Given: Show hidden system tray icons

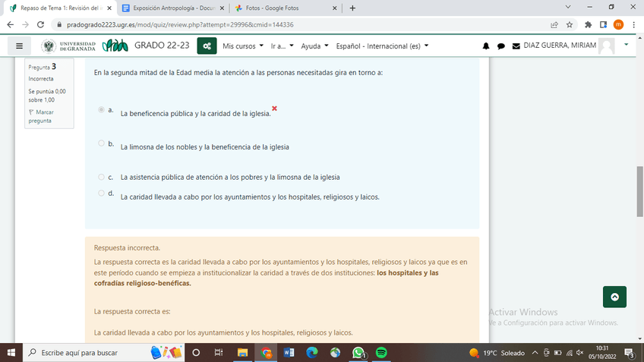Looking at the screenshot, I should tap(535, 353).
